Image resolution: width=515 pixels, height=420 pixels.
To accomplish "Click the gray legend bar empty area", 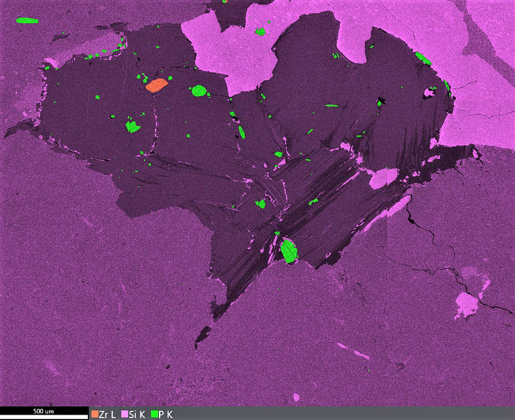I will 336,413.
